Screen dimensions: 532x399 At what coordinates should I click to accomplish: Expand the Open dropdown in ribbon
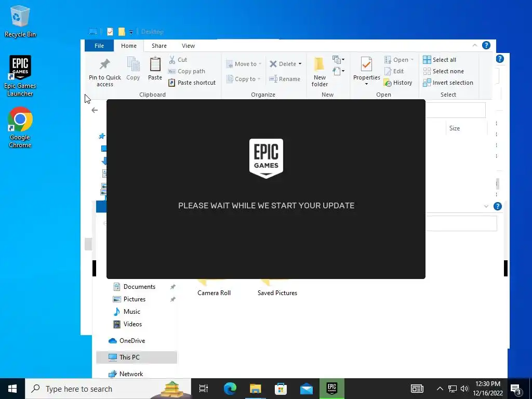pyautogui.click(x=412, y=60)
